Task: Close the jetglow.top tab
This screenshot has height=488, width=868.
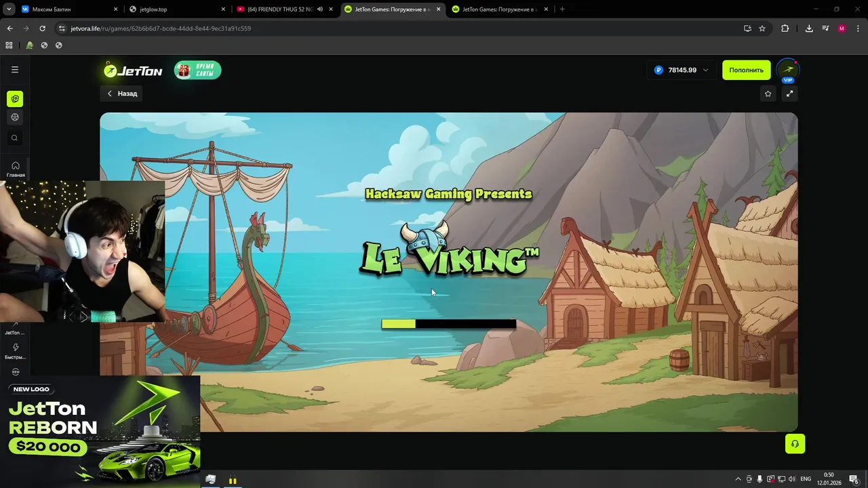Action: 223,9
